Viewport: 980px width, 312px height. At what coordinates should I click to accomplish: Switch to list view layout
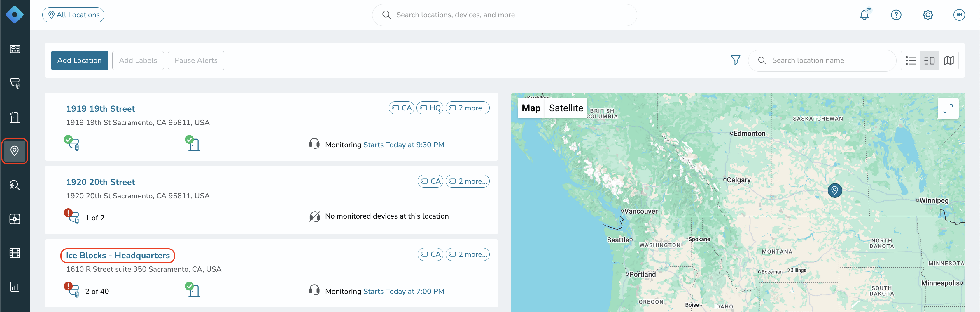(x=911, y=60)
